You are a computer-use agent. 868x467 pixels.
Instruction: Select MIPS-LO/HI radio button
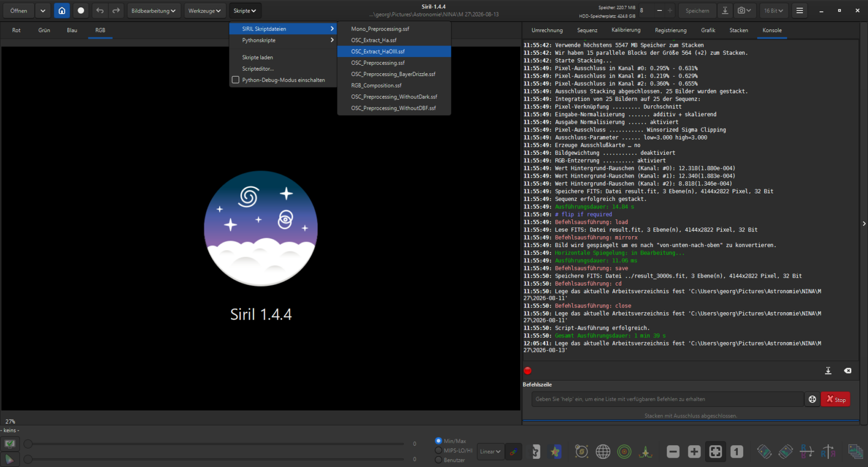click(x=438, y=451)
